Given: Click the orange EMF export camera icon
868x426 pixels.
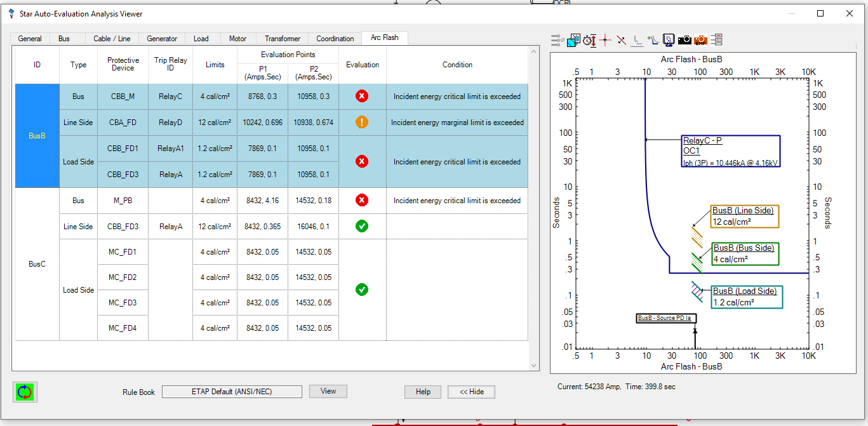Looking at the screenshot, I should coord(700,40).
